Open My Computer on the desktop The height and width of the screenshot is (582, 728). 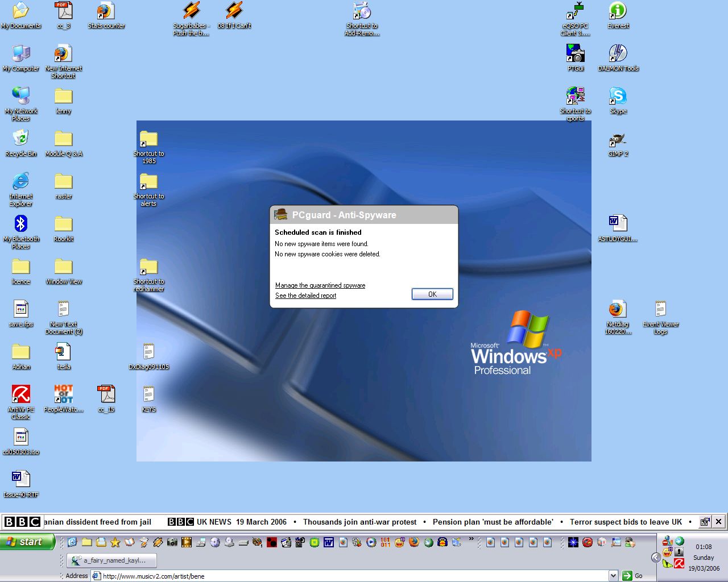click(21, 59)
